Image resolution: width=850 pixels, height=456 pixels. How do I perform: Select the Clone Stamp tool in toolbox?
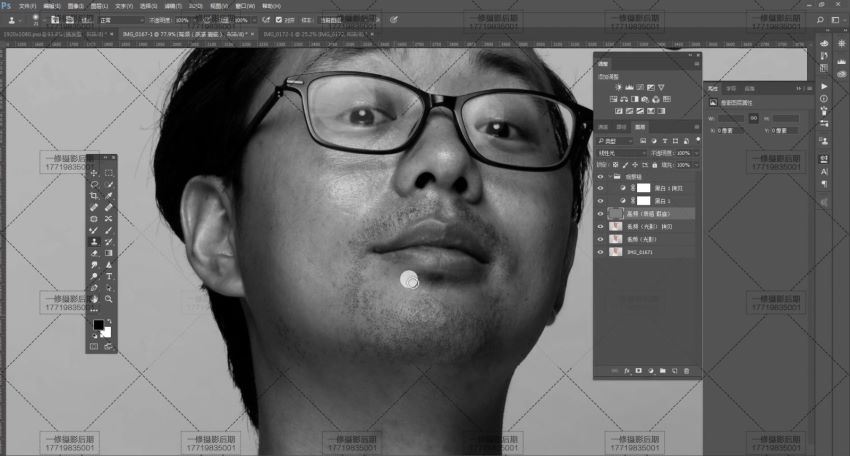coord(94,242)
